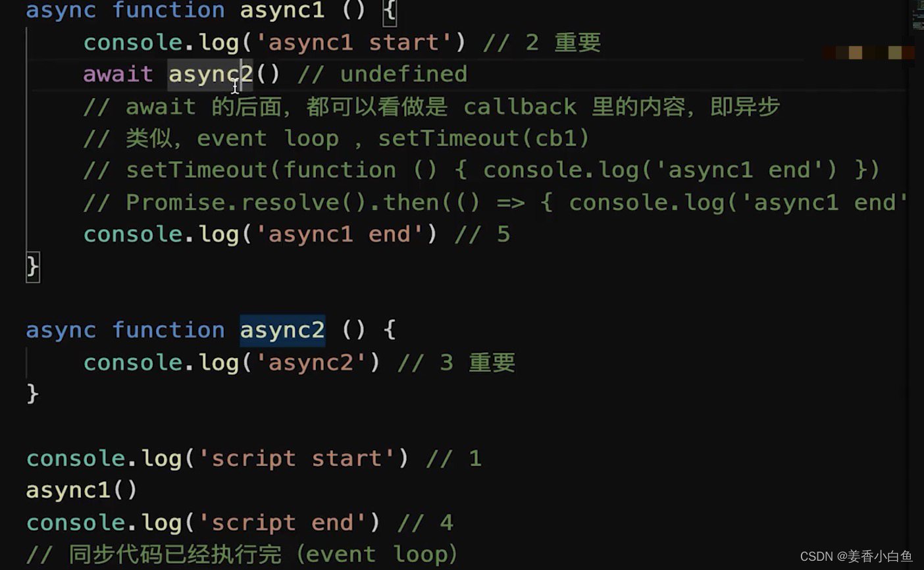Click the console.log('script end') statement
The image size is (924, 570).
click(203, 523)
